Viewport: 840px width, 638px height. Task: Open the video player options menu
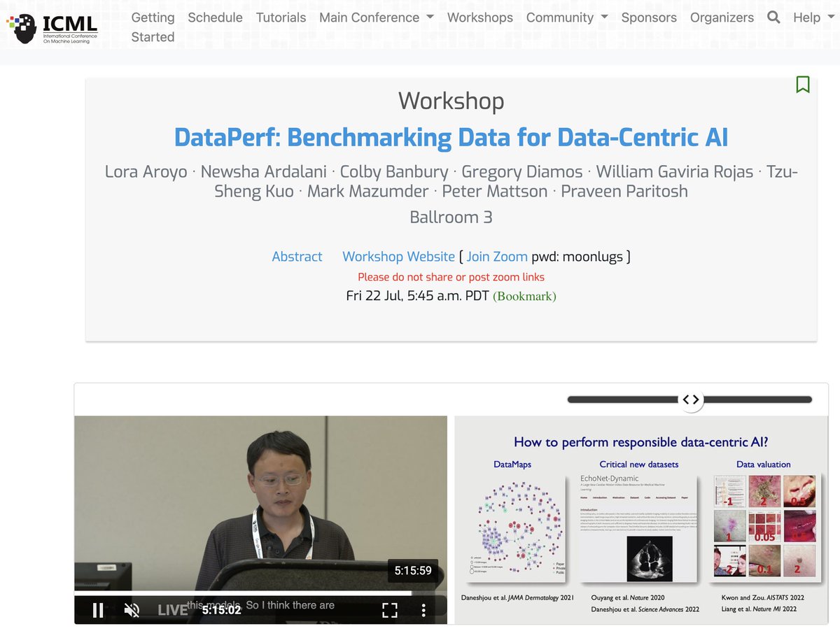423,610
